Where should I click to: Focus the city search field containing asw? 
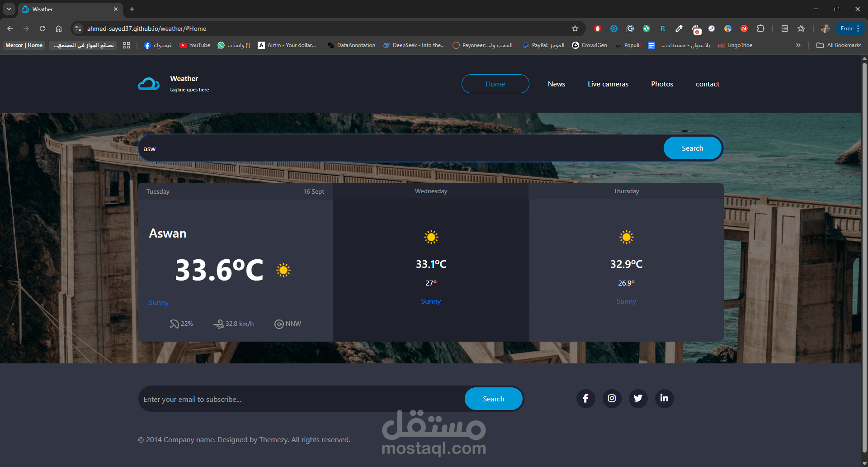click(x=401, y=148)
